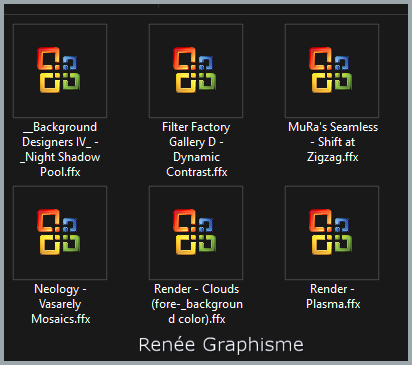The height and width of the screenshot is (365, 412).
Task: Click blue square in Filter Factory icon
Action: click(206, 63)
